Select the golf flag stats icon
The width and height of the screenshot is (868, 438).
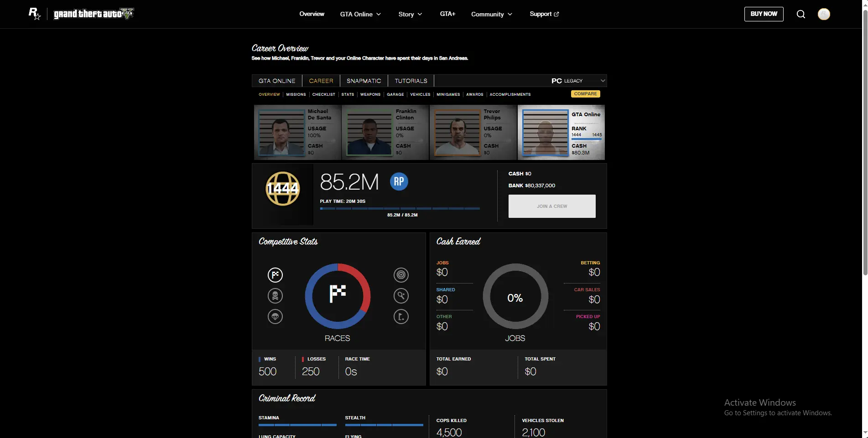[x=401, y=316]
